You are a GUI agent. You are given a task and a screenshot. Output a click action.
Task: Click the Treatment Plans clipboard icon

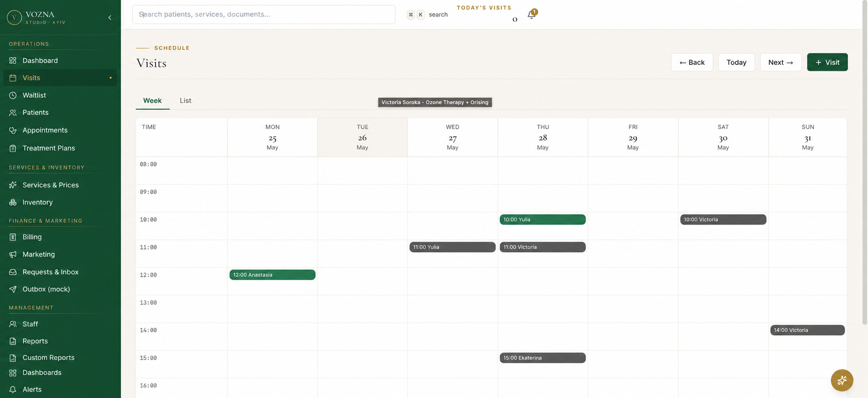[x=13, y=148]
